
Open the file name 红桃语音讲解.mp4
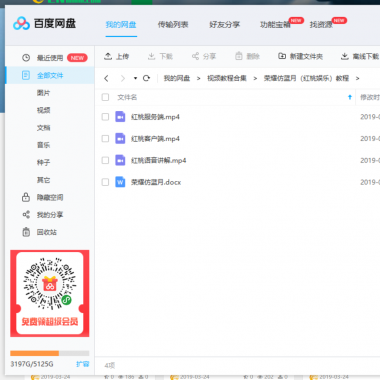[159, 160]
